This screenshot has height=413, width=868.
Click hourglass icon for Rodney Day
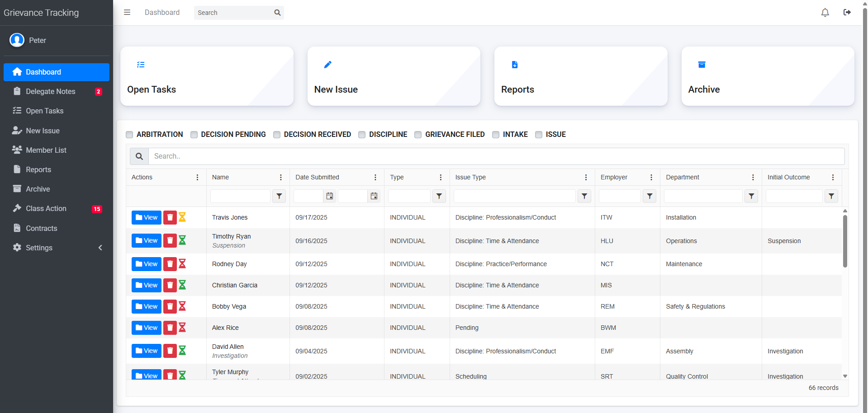pos(182,264)
